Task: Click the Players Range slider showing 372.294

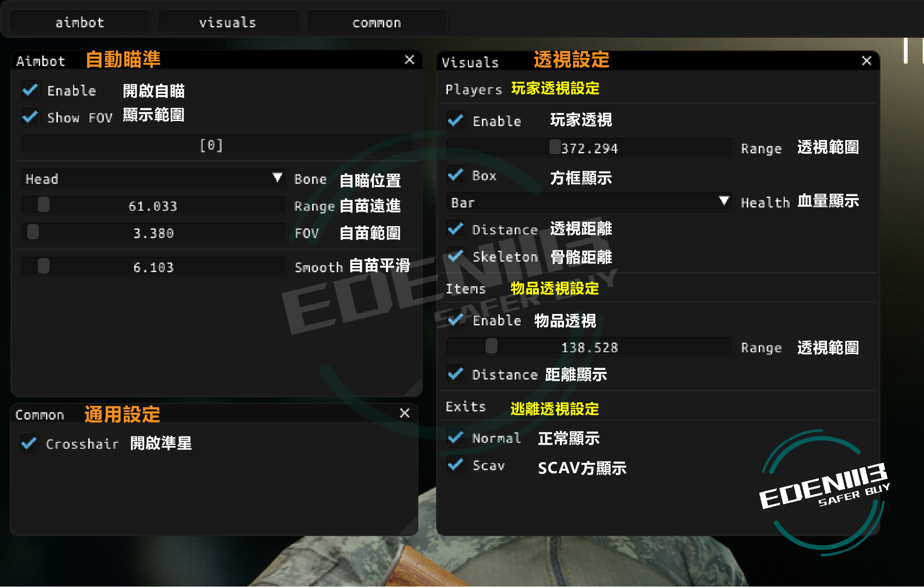Action: (590, 148)
